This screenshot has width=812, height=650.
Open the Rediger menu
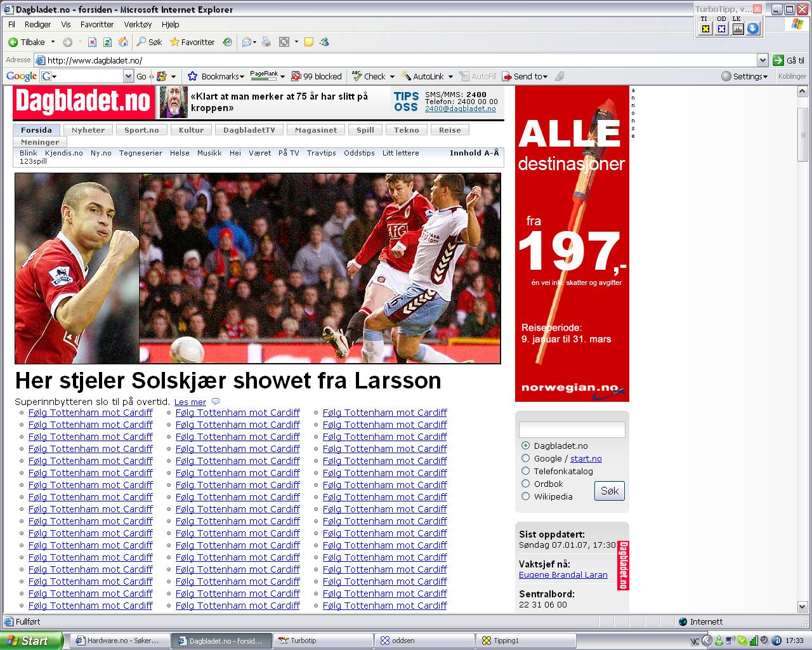click(38, 24)
